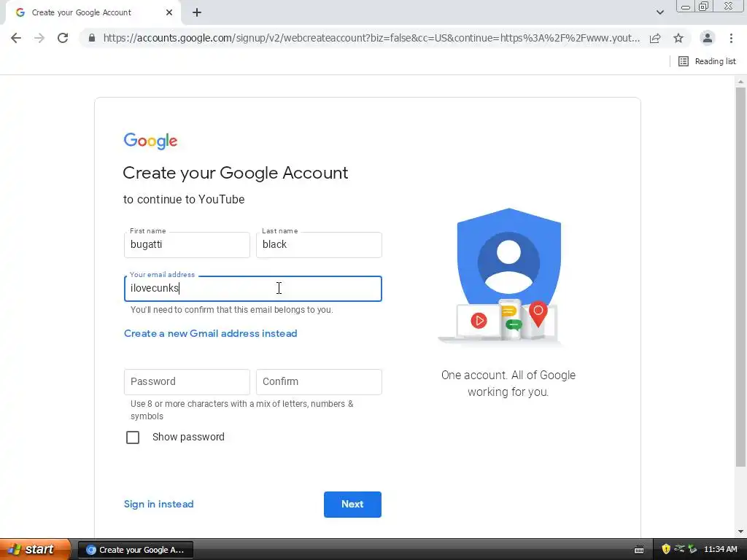Click the scrollbar up arrow
The height and width of the screenshot is (560, 747).
click(x=740, y=82)
